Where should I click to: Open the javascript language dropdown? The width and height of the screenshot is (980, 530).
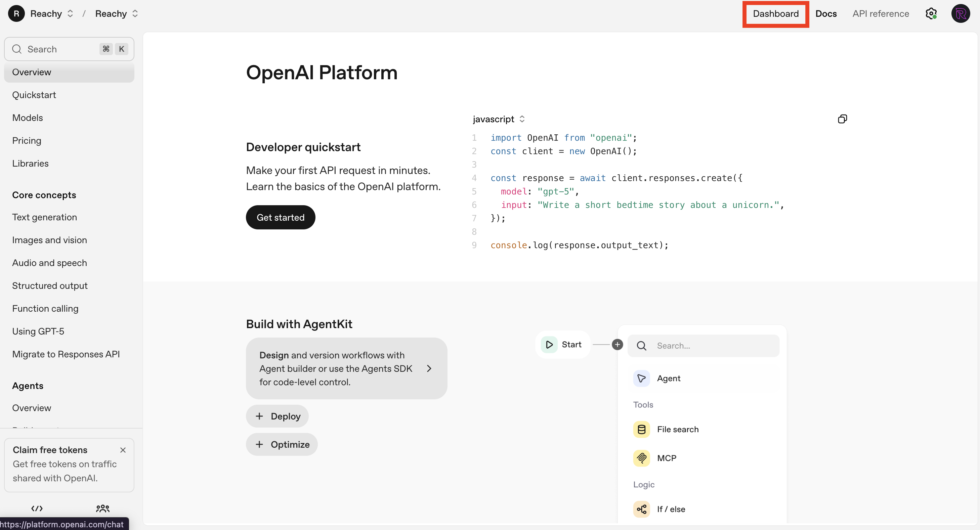498,119
